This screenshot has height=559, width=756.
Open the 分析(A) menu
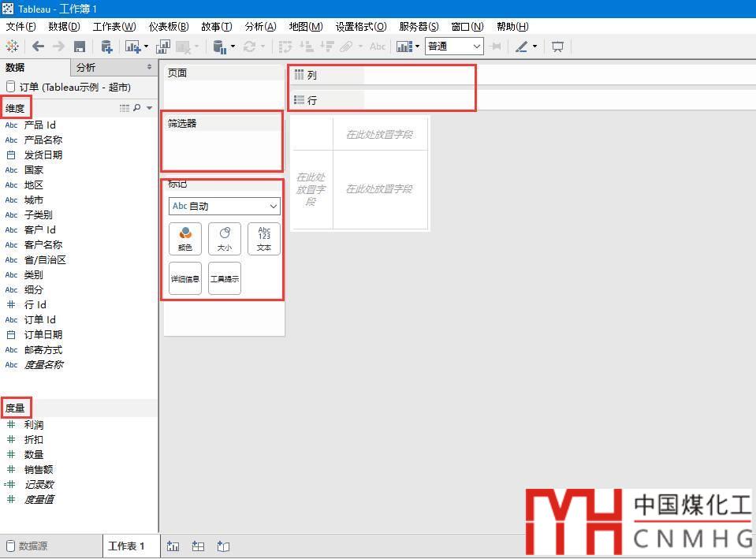[260, 27]
